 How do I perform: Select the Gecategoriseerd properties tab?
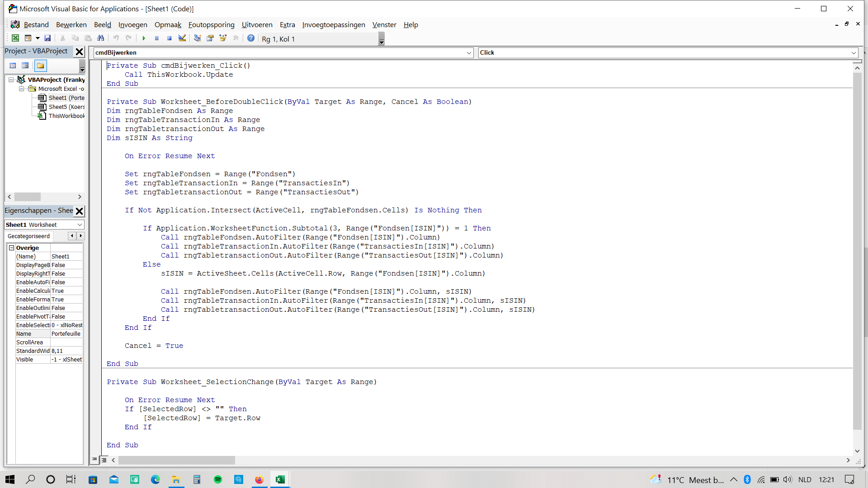pos(29,236)
